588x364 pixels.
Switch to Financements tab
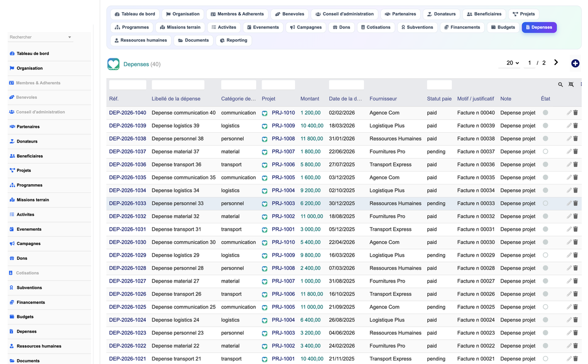click(x=462, y=27)
